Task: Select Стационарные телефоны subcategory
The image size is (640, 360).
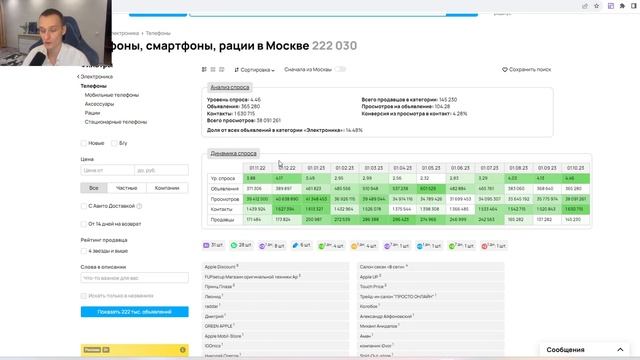Action: click(116, 122)
